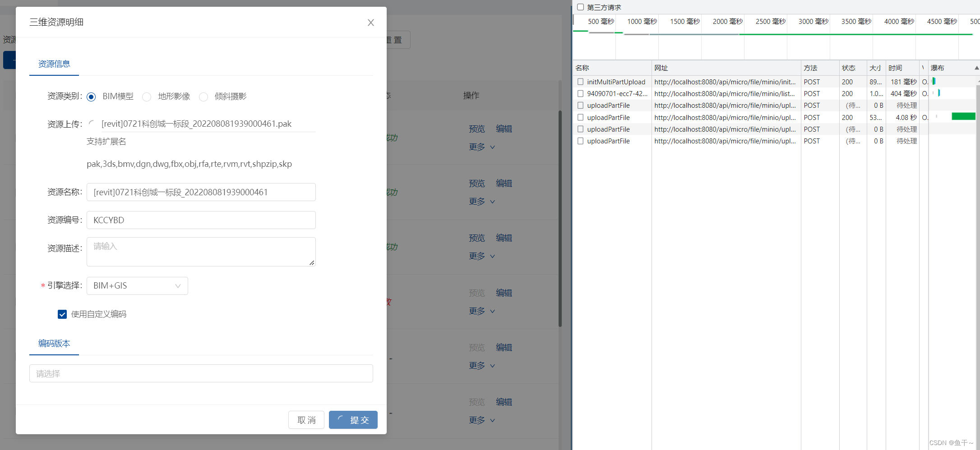Expand 更多 dropdown in third table row

pos(482,256)
